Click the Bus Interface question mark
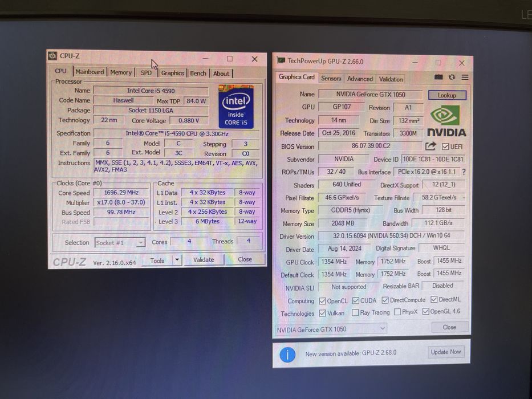This screenshot has height=399, width=532. pos(464,172)
